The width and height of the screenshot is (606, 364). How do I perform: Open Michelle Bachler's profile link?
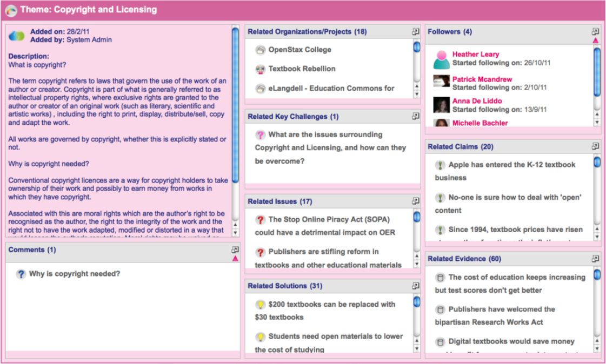[x=480, y=123]
